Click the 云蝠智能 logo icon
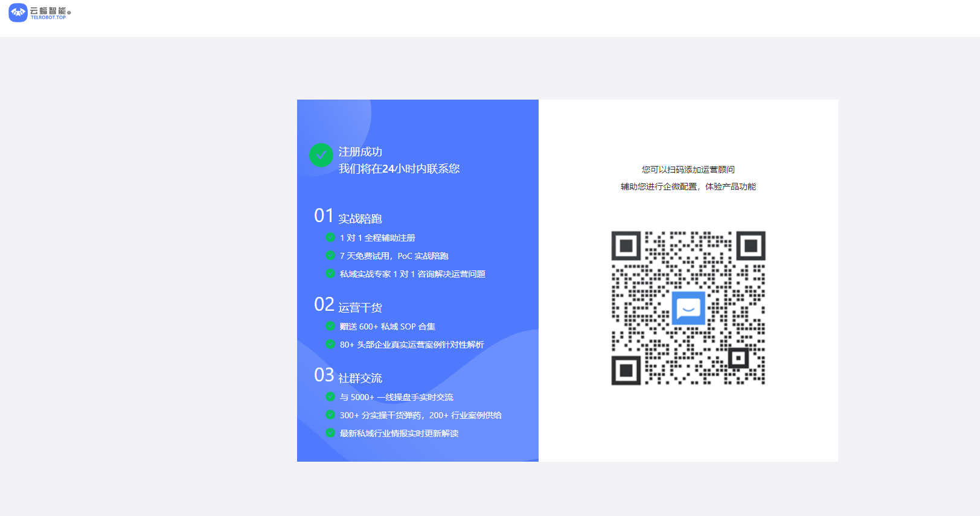This screenshot has height=516, width=980. tap(18, 13)
